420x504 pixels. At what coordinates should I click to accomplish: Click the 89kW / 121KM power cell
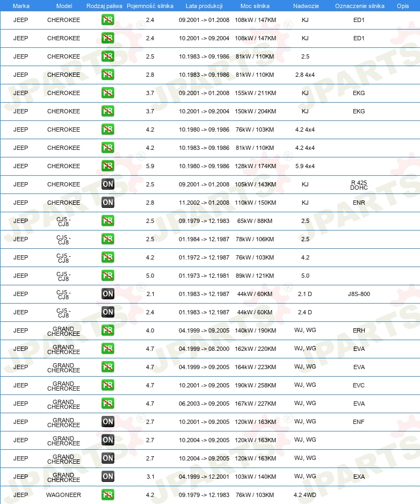[255, 276]
